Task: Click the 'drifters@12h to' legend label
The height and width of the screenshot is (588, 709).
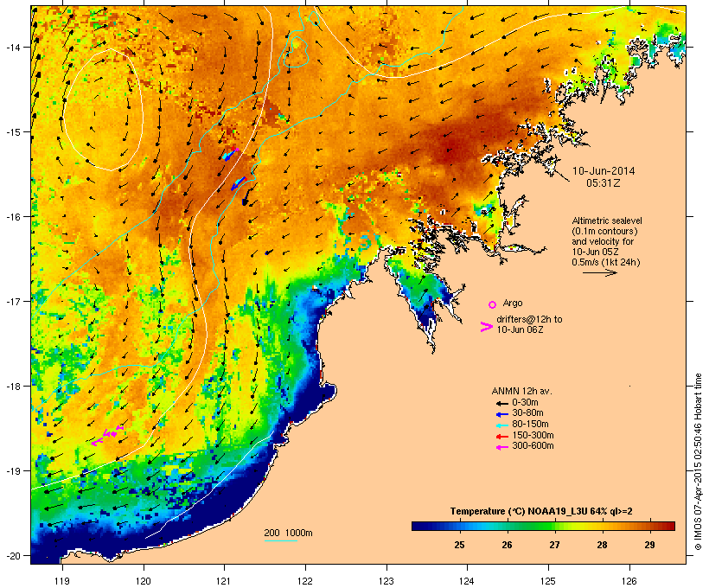Action: (529, 319)
